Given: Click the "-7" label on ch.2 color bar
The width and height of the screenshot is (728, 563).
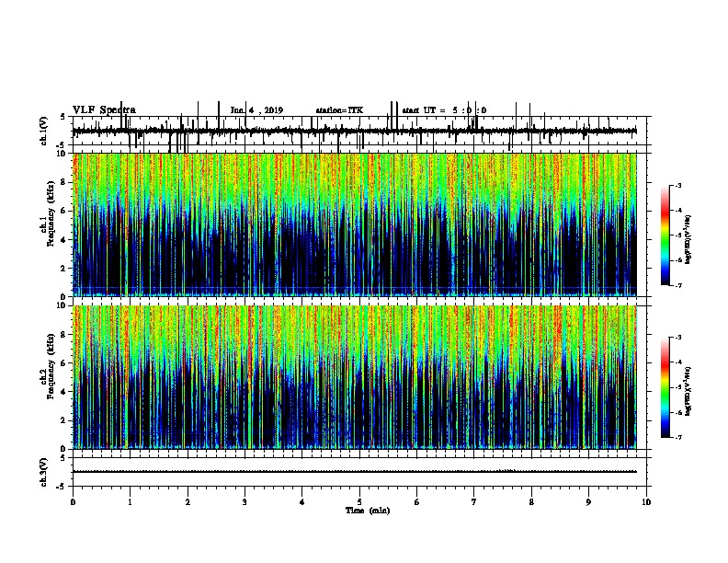Looking at the screenshot, I should point(677,437).
